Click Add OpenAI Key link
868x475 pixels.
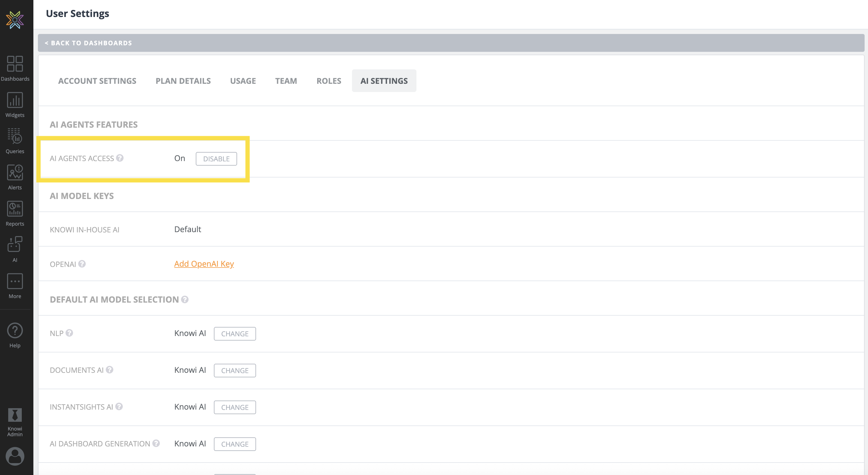[x=204, y=264]
